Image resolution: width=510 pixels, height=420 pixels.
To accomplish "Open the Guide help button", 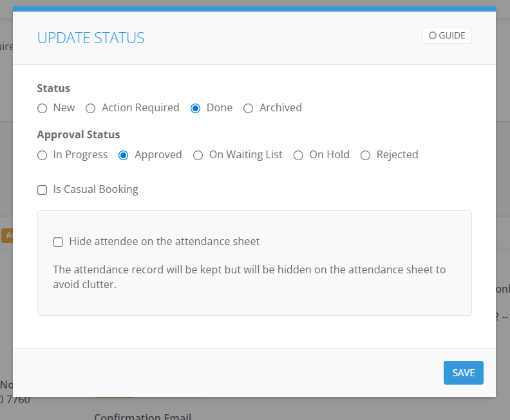I will tap(447, 36).
